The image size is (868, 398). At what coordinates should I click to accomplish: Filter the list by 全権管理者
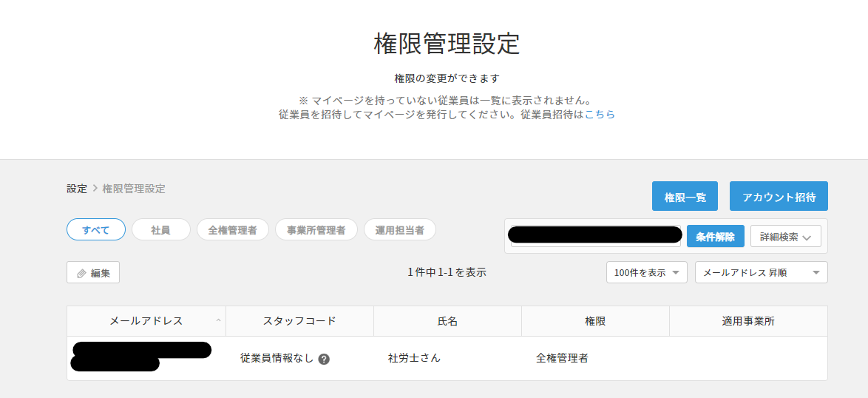pos(232,230)
